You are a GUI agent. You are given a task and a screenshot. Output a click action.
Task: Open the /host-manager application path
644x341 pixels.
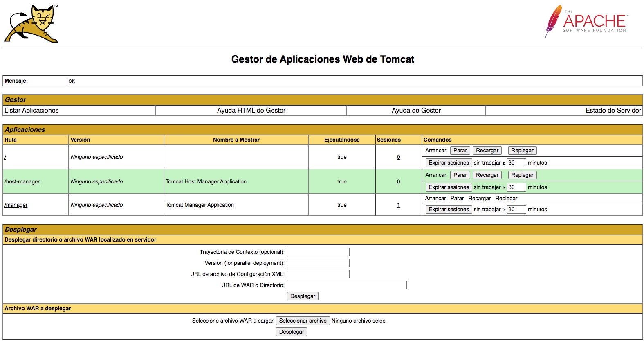coord(22,182)
